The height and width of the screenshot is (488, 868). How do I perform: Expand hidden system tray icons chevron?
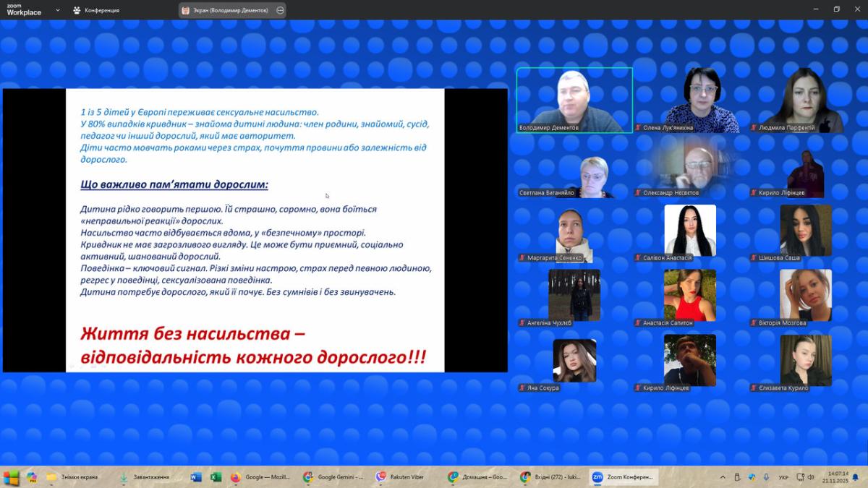(x=722, y=477)
